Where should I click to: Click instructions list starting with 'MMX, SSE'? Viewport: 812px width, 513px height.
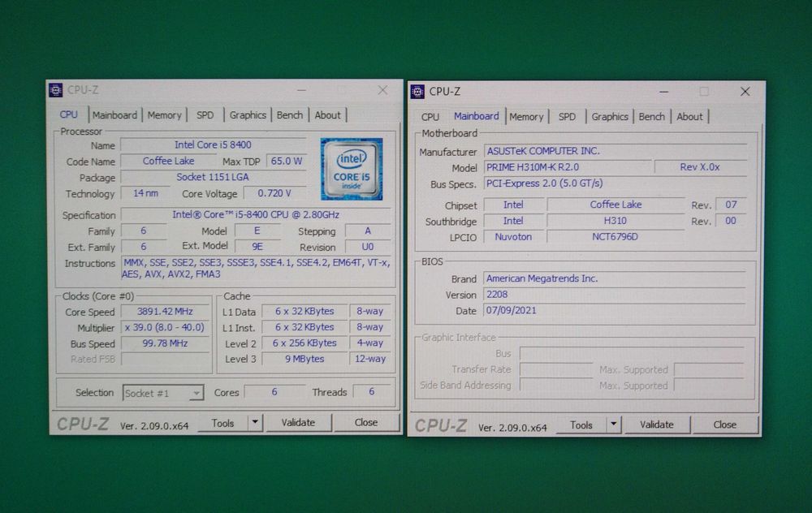(257, 268)
